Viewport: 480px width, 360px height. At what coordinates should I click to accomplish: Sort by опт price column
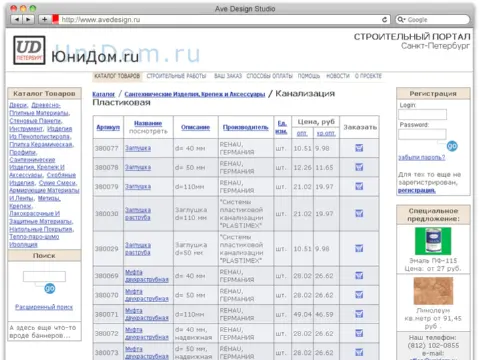302,133
